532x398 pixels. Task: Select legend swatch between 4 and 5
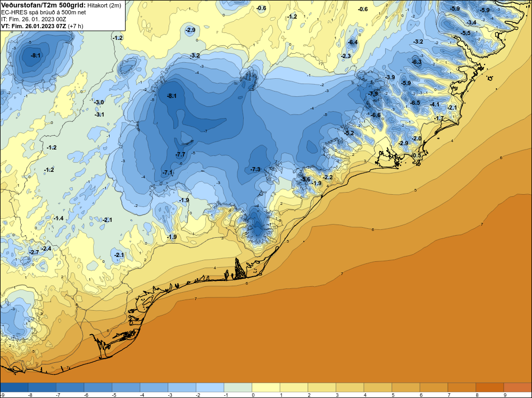coord(378,387)
